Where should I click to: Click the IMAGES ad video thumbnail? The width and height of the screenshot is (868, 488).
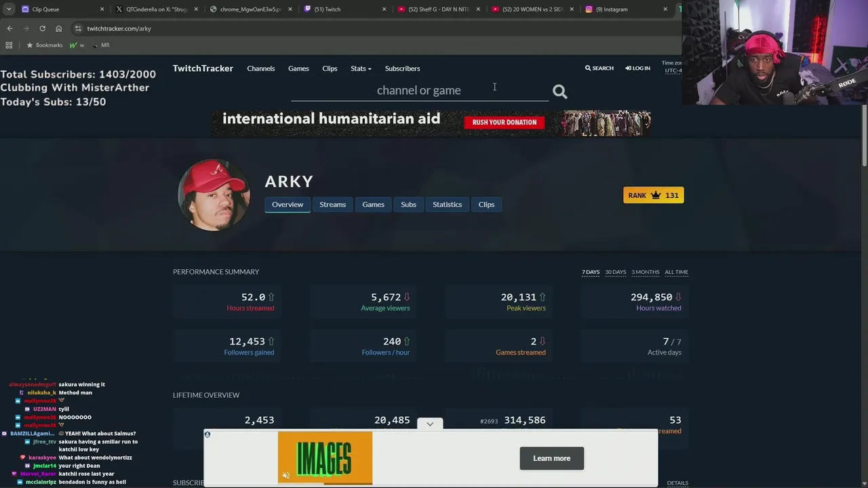coord(325,458)
